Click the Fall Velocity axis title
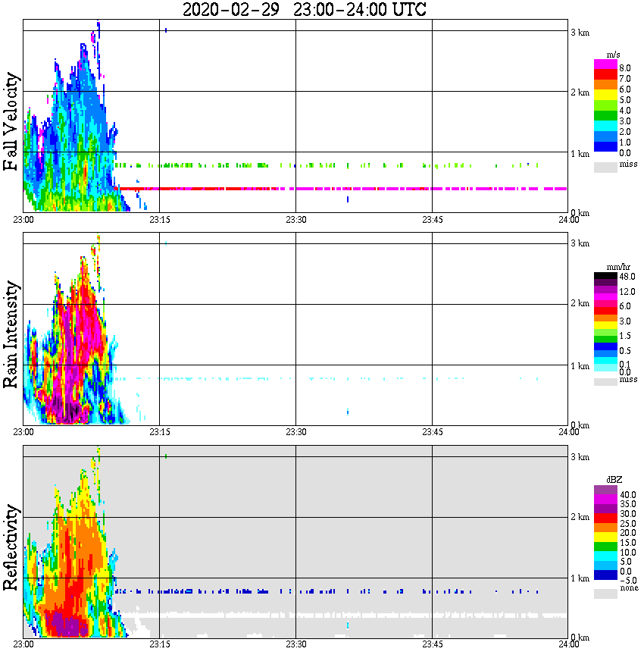Viewport: 644px width, 658px height. click(11, 121)
